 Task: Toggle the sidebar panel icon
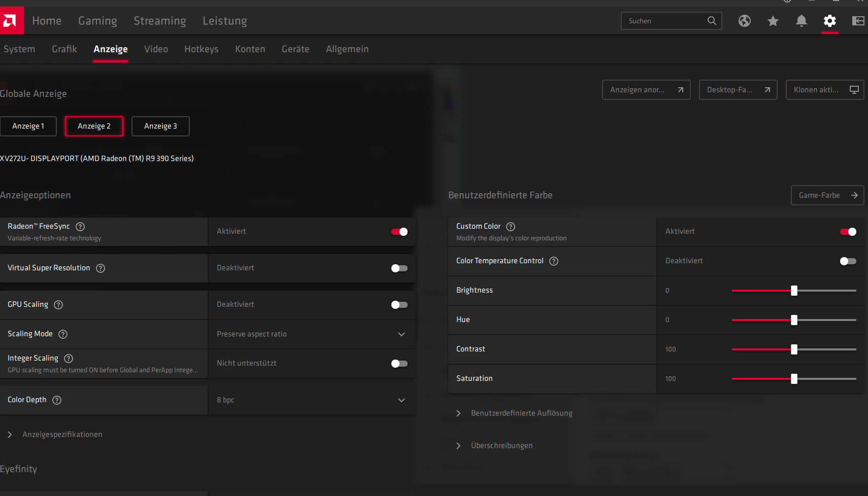click(x=858, y=21)
